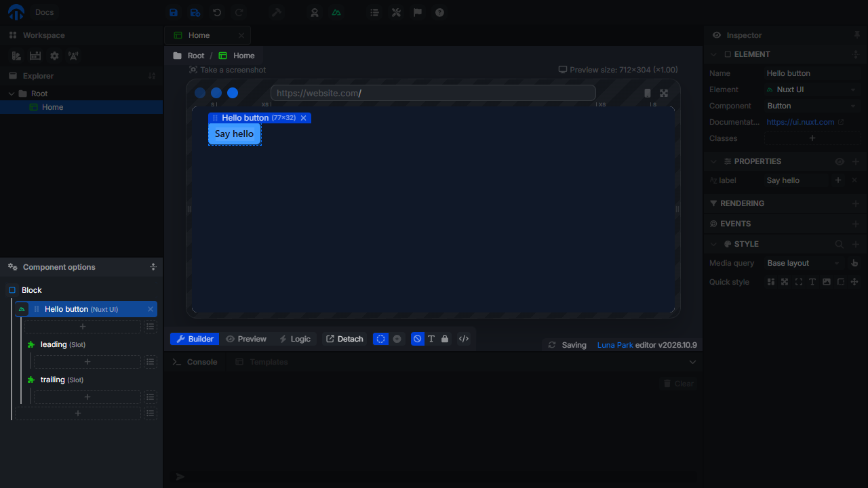Click the list icon in top toolbar
868x488 pixels.
click(374, 12)
